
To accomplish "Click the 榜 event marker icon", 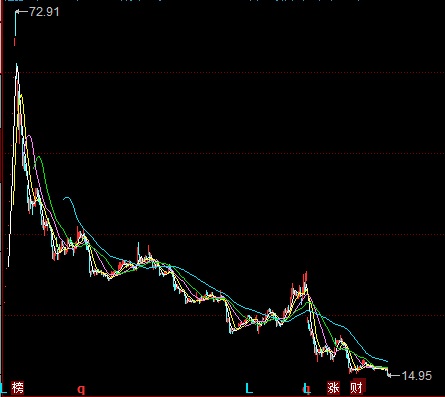I will pyautogui.click(x=17, y=388).
